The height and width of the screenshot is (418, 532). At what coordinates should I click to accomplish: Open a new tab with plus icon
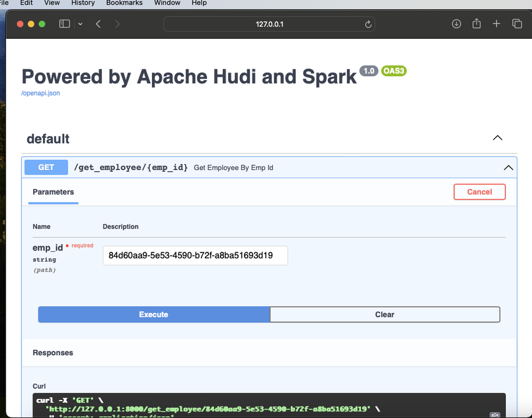click(x=497, y=24)
